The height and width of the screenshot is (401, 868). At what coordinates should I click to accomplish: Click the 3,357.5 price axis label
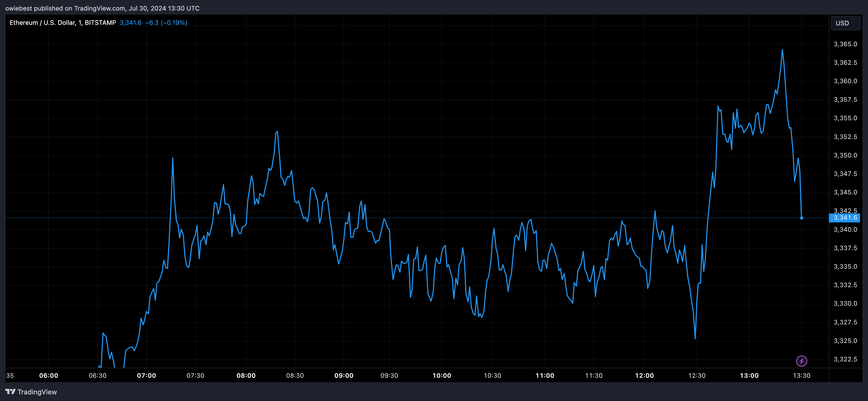(845, 100)
